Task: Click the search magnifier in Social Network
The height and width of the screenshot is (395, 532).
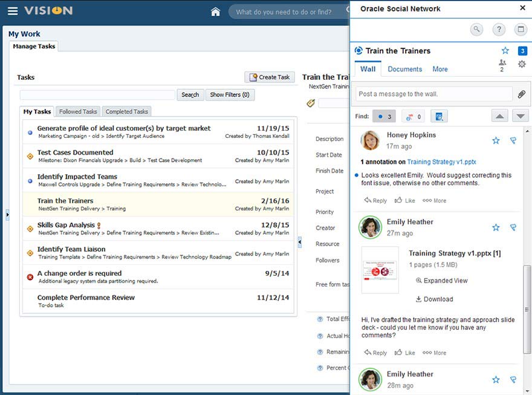Action: point(477,30)
